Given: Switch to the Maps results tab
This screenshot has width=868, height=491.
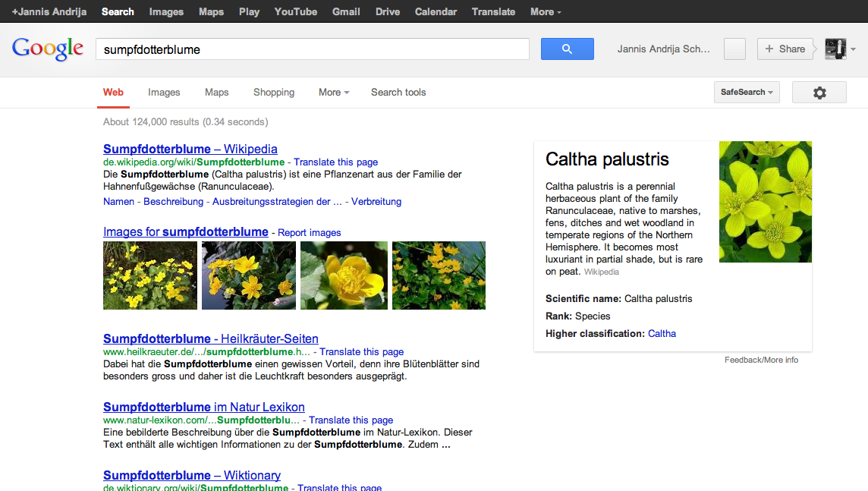Looking at the screenshot, I should click(x=216, y=93).
